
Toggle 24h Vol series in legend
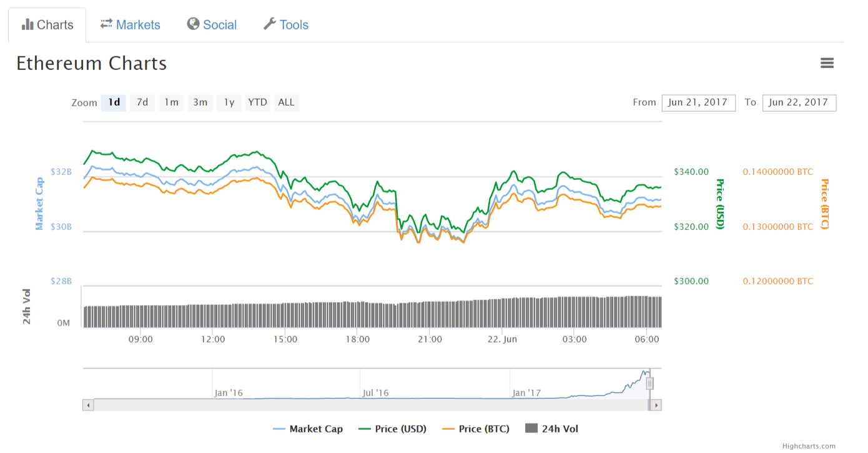pyautogui.click(x=552, y=429)
